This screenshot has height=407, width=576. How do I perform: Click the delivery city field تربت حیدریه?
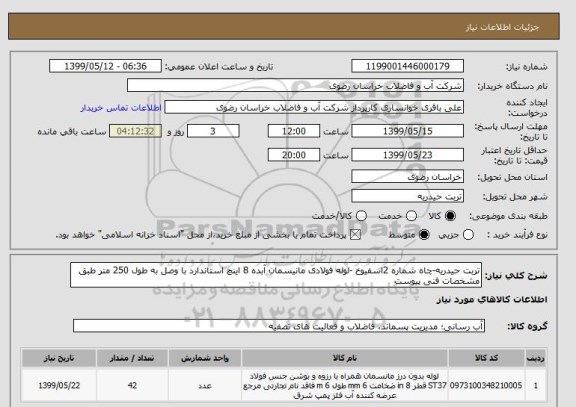[407, 197]
